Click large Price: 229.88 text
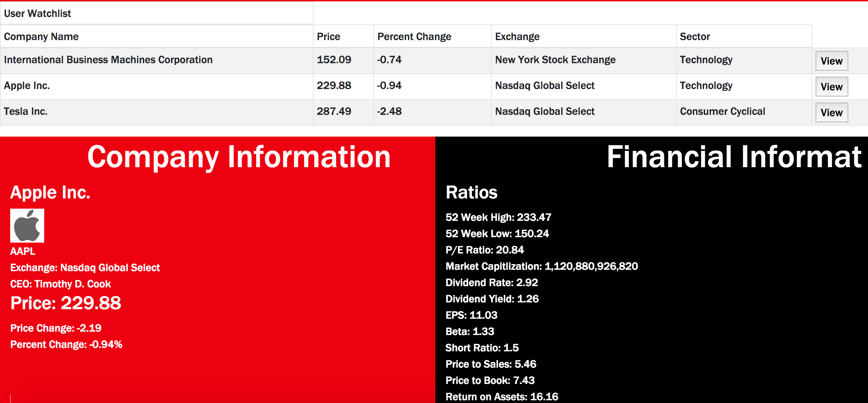This screenshot has height=403, width=868. click(x=66, y=303)
